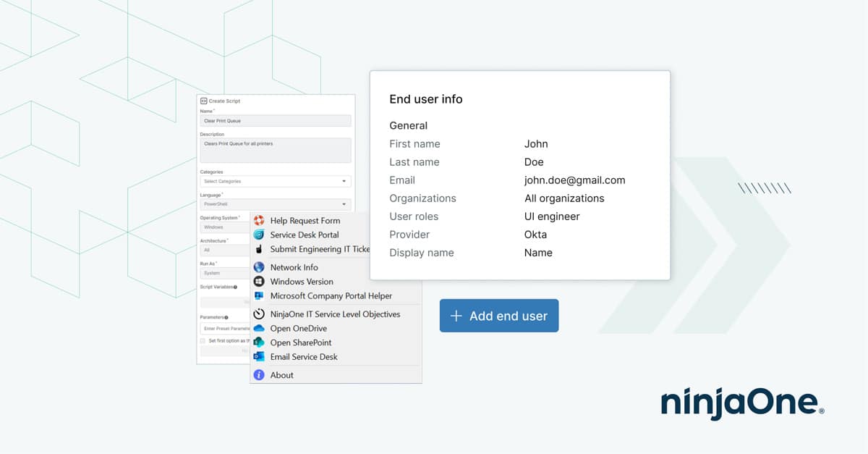Click the Windows Version icon
Image resolution: width=868 pixels, height=454 pixels.
point(258,282)
